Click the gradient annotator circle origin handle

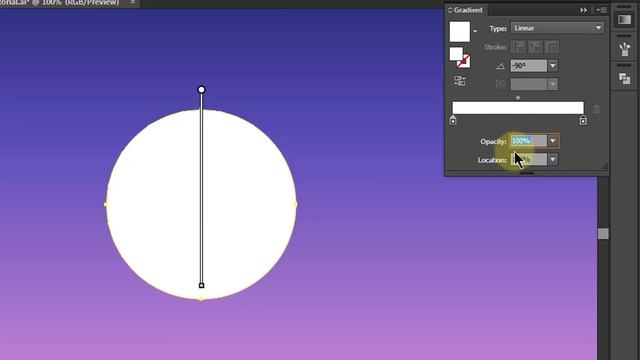201,89
